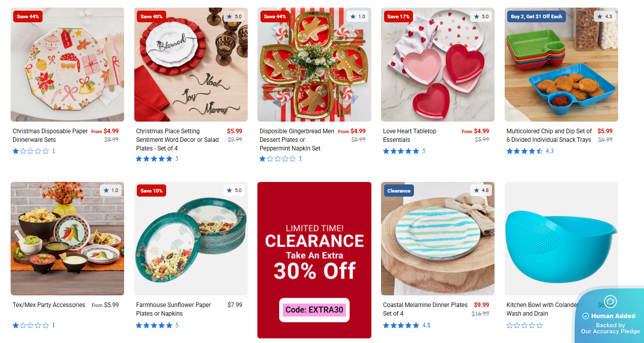This screenshot has height=343, width=644.
Task: Click the Clearance badge on Coastal Melamine plates
Action: click(x=399, y=190)
